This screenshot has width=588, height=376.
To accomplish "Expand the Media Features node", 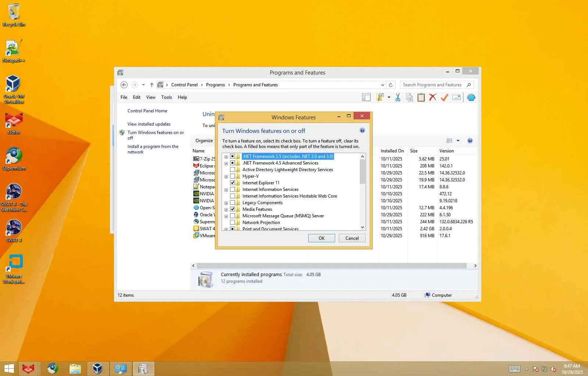I will [226, 210].
